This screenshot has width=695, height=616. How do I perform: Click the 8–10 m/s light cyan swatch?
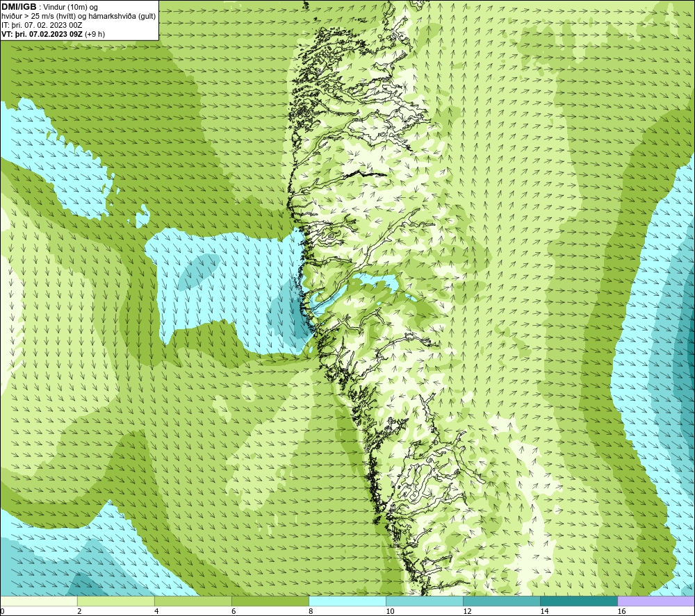(347, 601)
